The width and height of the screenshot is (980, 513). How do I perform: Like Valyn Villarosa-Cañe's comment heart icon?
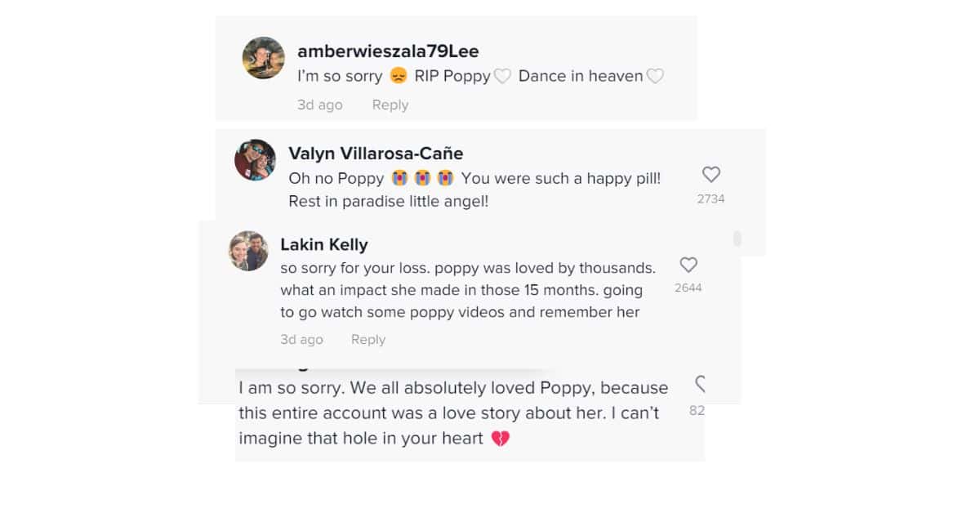(x=711, y=174)
